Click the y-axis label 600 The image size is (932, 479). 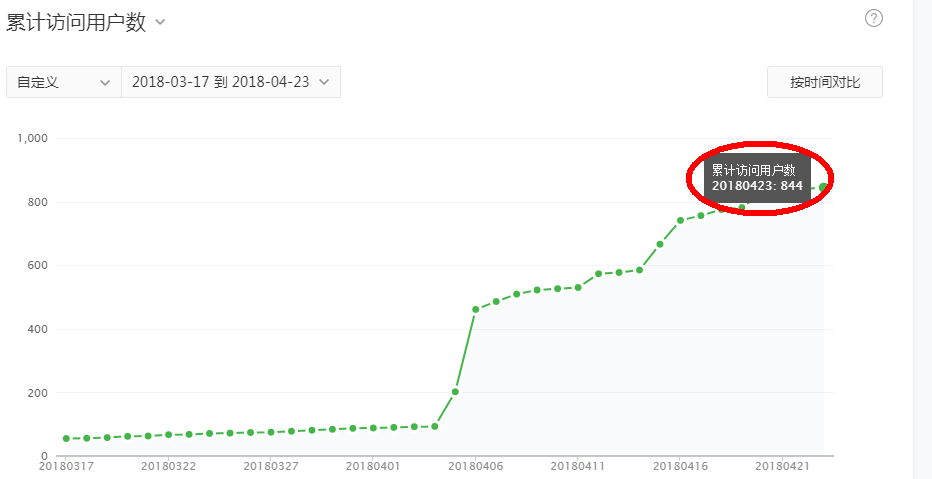click(39, 266)
